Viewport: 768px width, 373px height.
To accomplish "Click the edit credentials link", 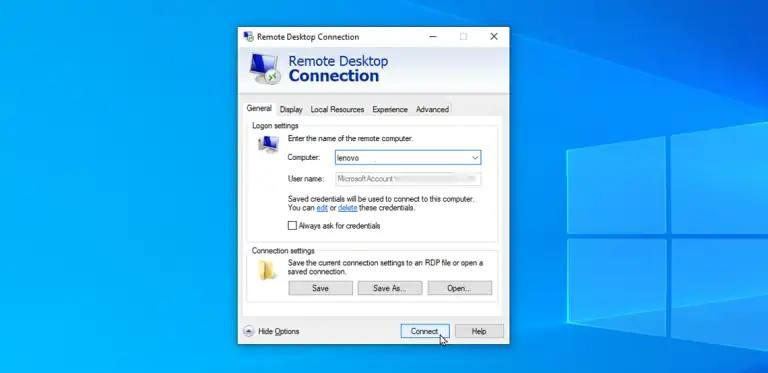I will point(322,208).
